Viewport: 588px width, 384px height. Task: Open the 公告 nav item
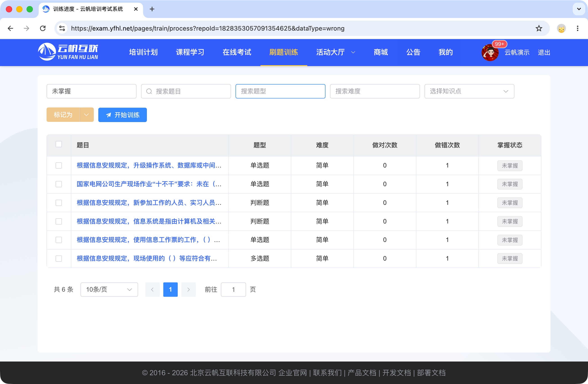tap(413, 52)
